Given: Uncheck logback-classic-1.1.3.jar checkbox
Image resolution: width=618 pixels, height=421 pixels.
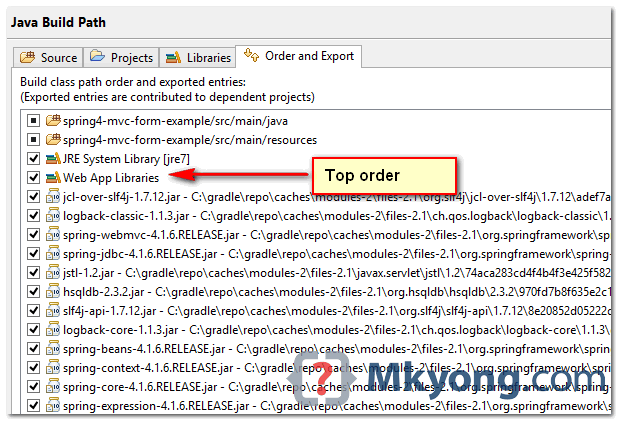Looking at the screenshot, I should [x=34, y=215].
